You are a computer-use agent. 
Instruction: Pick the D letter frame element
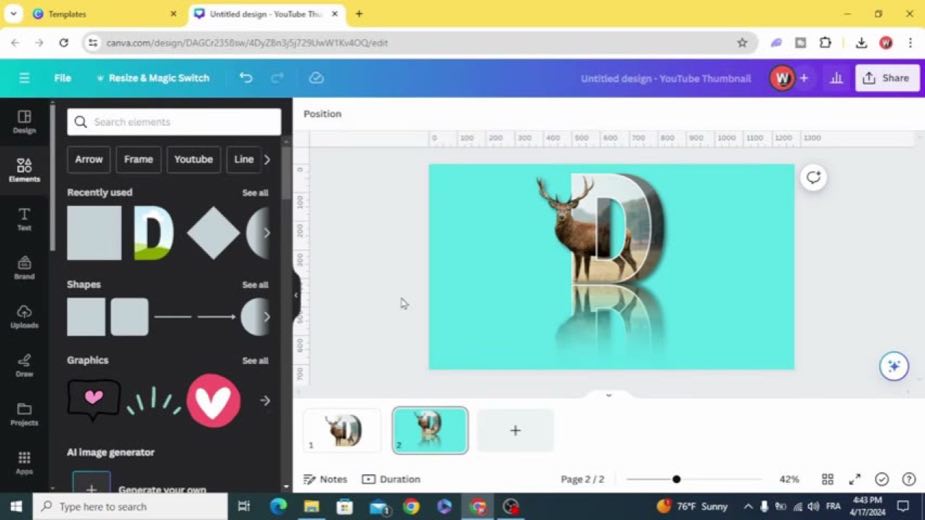pyautogui.click(x=153, y=233)
